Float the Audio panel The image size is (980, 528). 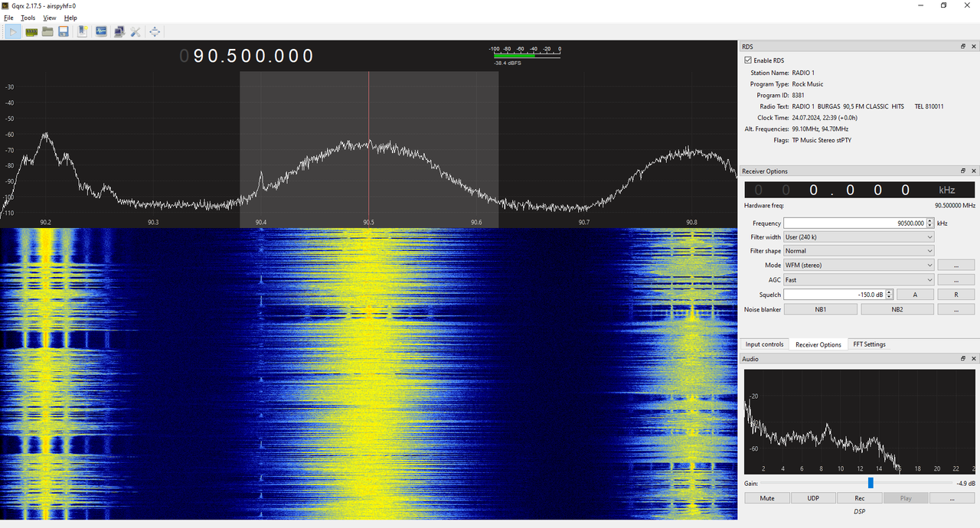tap(963, 358)
